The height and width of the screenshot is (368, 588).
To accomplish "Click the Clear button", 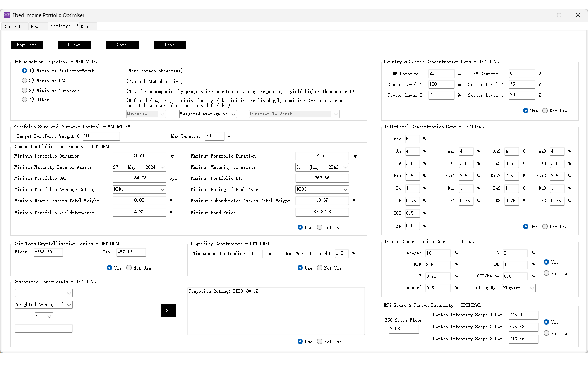I will pyautogui.click(x=74, y=45).
